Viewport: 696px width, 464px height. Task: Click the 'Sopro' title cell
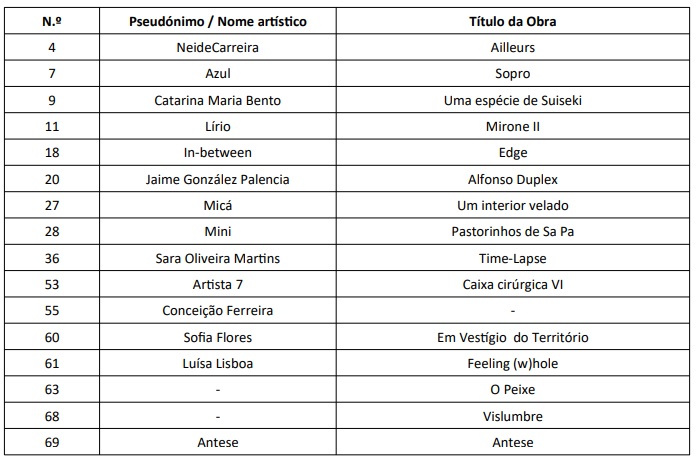point(512,74)
